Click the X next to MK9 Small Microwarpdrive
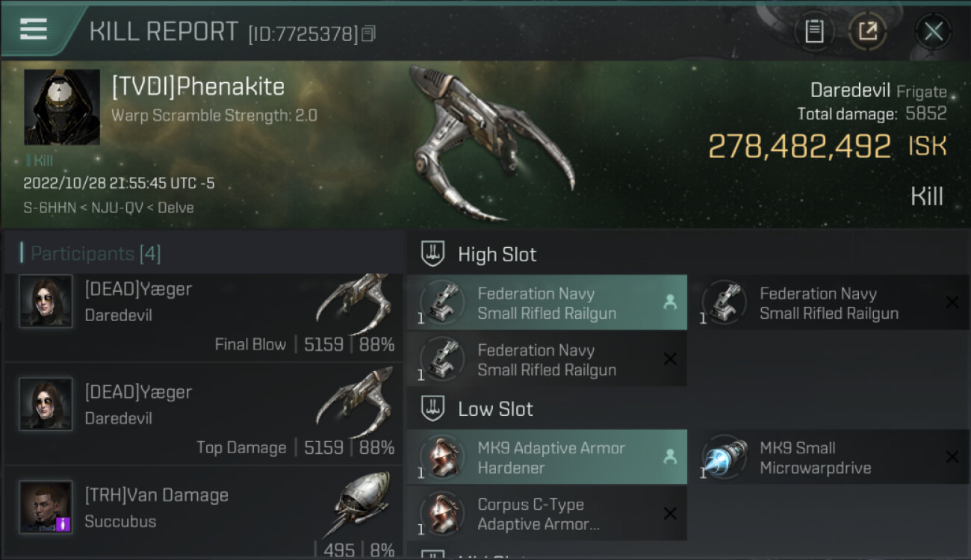Image resolution: width=971 pixels, height=560 pixels. (952, 457)
